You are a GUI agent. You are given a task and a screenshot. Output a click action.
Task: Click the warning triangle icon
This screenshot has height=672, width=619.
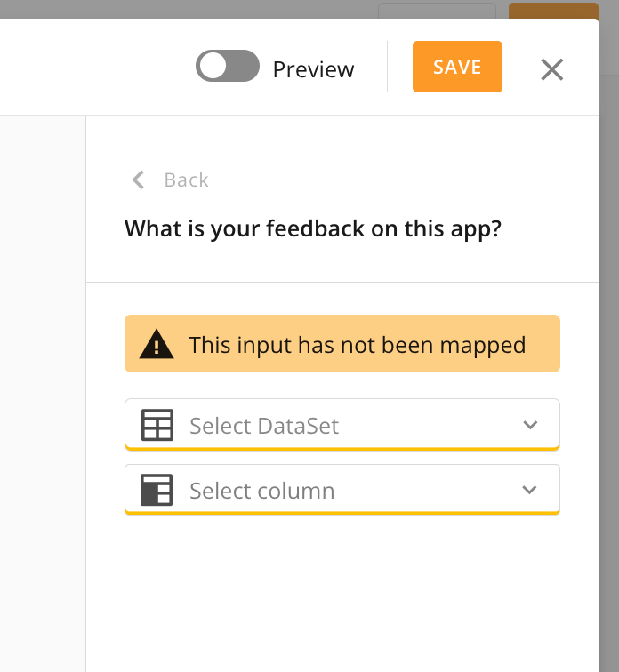(157, 344)
